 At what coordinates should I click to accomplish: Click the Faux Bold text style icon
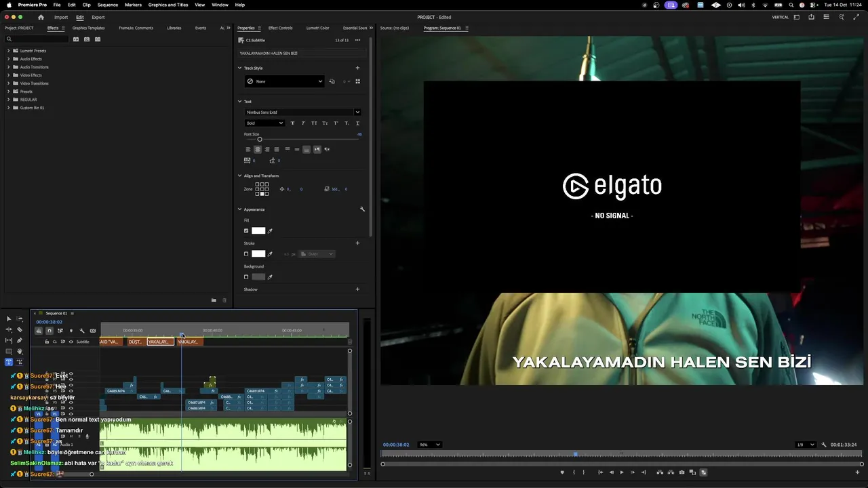[292, 123]
